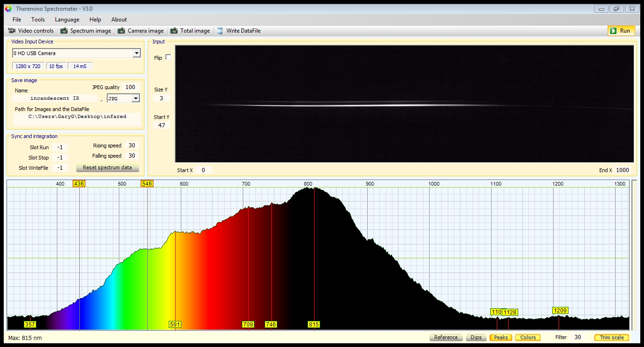Open the Language menu

pos(67,20)
